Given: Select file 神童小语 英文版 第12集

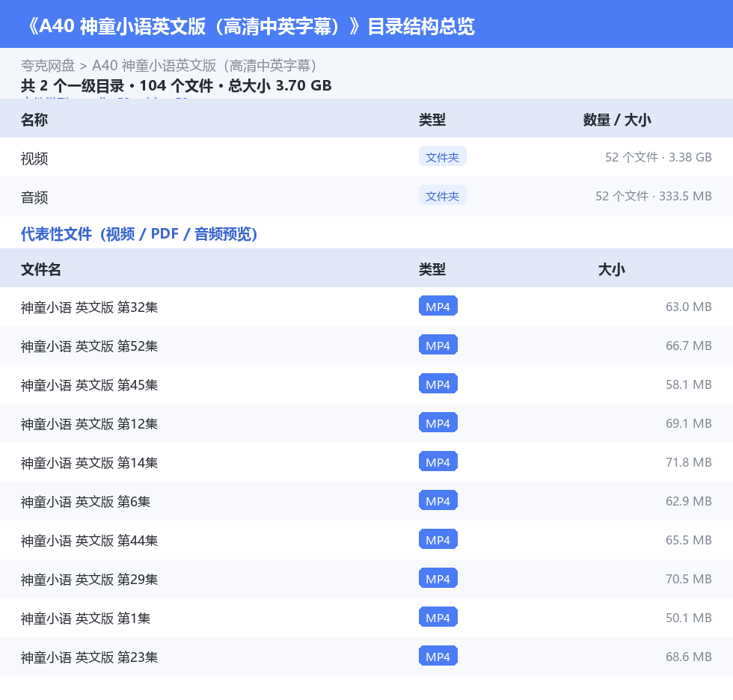Looking at the screenshot, I should [89, 423].
